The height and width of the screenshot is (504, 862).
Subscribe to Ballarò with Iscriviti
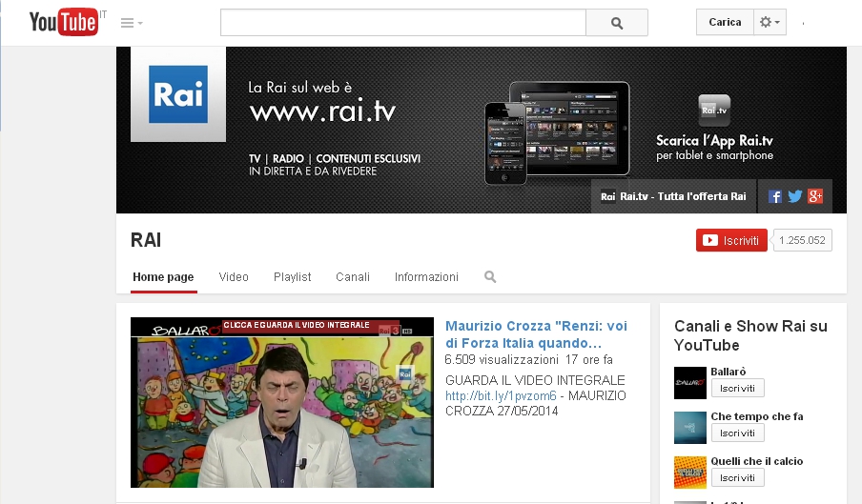pyautogui.click(x=738, y=388)
